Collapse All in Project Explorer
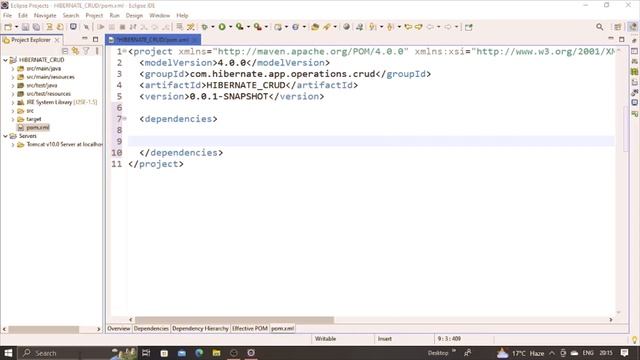 65,51
